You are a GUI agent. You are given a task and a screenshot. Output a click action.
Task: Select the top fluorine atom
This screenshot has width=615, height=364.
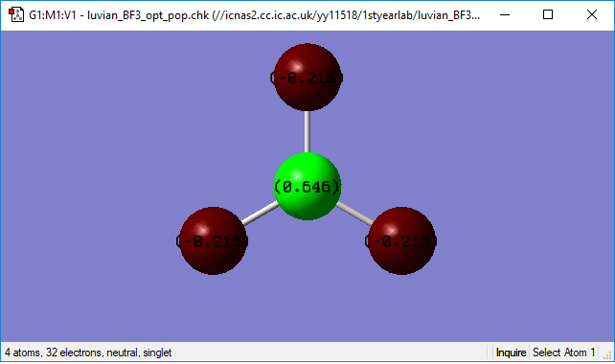coord(307,78)
